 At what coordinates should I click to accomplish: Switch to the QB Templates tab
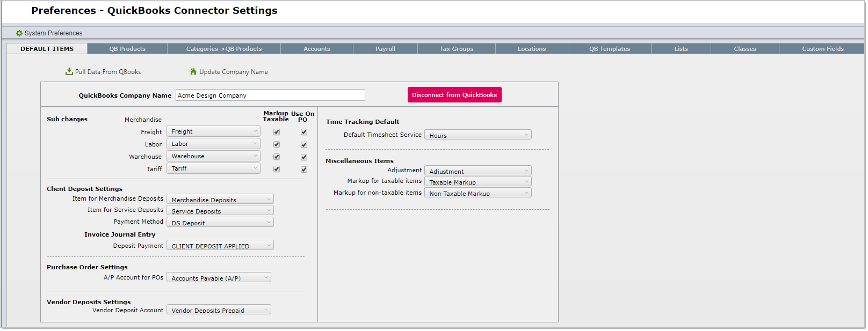point(610,49)
